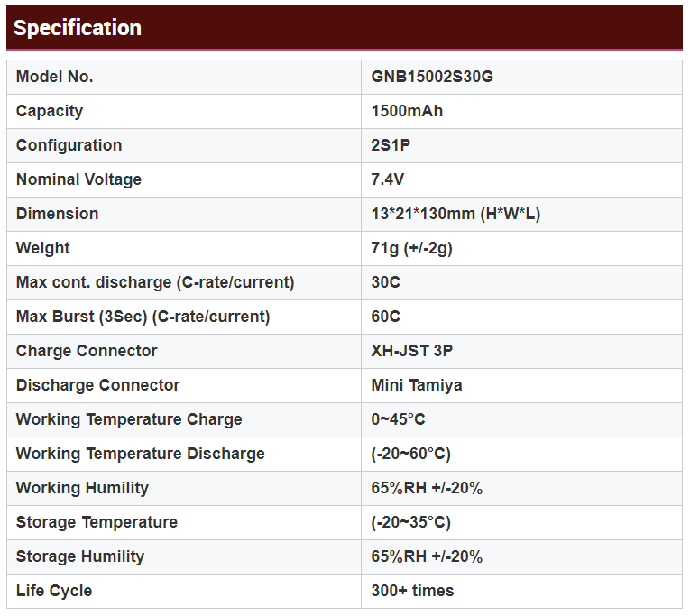
Task: Select the Model No. label cell
Action: 54,77
